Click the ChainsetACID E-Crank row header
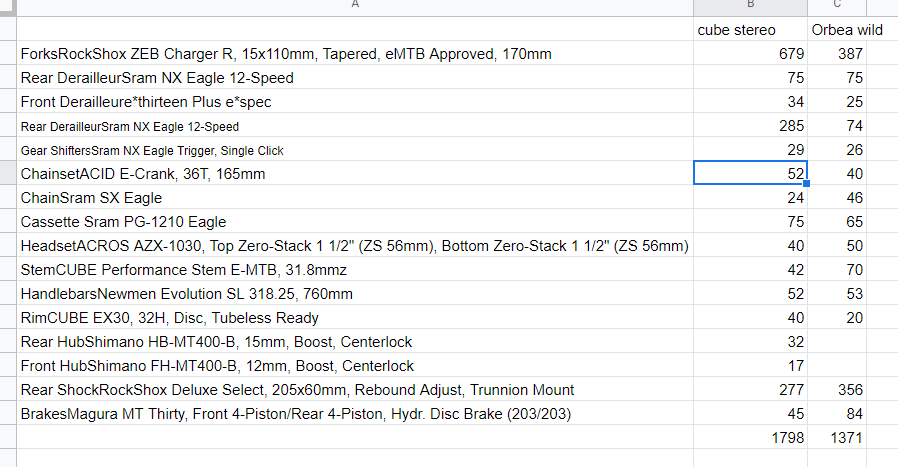 pyautogui.click(x=8, y=173)
